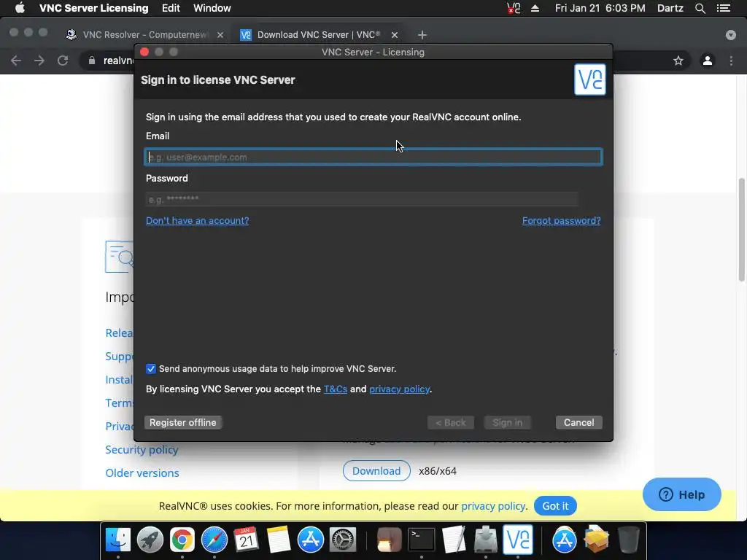Open Control Center list icon in menu bar
Image resolution: width=747 pixels, height=560 pixels.
(723, 8)
